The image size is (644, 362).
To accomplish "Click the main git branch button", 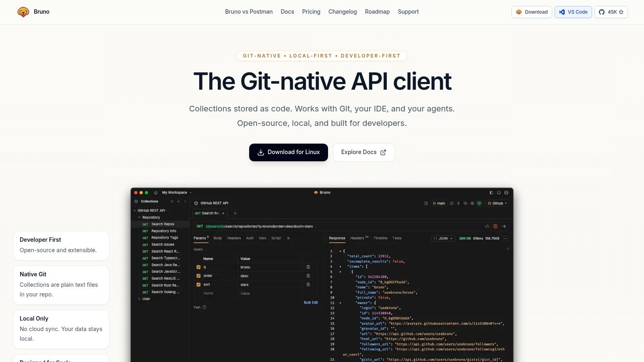I will 439,204.
